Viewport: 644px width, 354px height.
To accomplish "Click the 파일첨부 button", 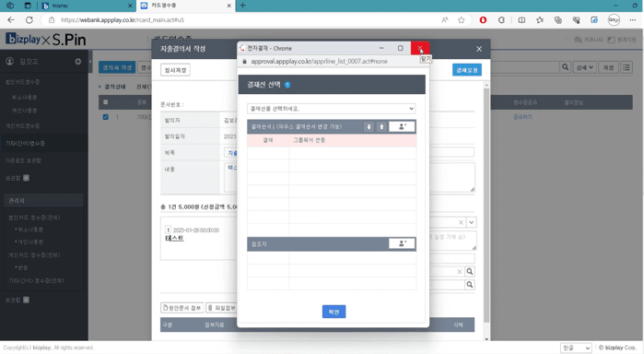I will (x=222, y=308).
